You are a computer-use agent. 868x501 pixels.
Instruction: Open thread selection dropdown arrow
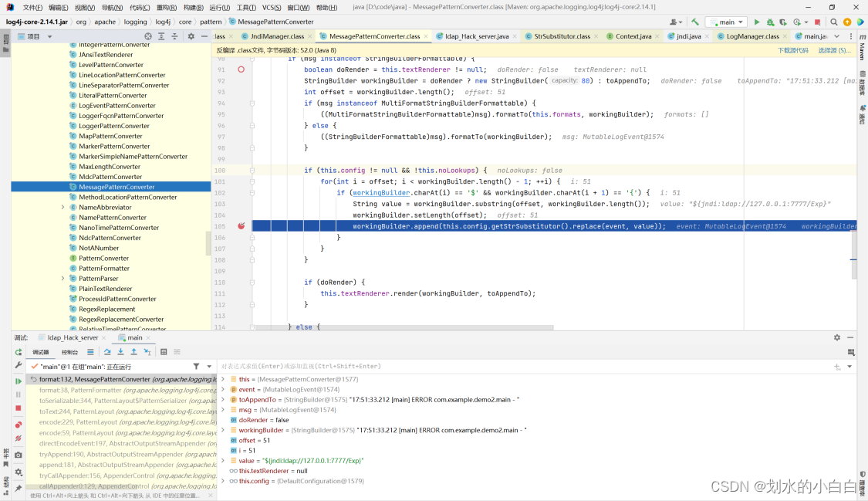(x=209, y=367)
